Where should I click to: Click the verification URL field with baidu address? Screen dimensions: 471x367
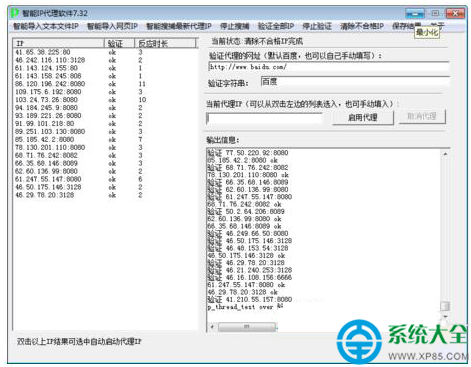point(329,67)
